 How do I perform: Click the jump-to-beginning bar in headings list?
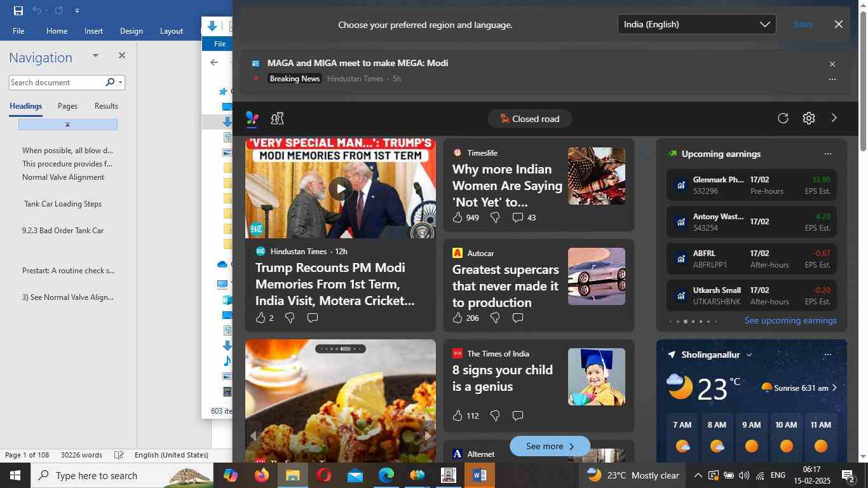click(x=68, y=125)
